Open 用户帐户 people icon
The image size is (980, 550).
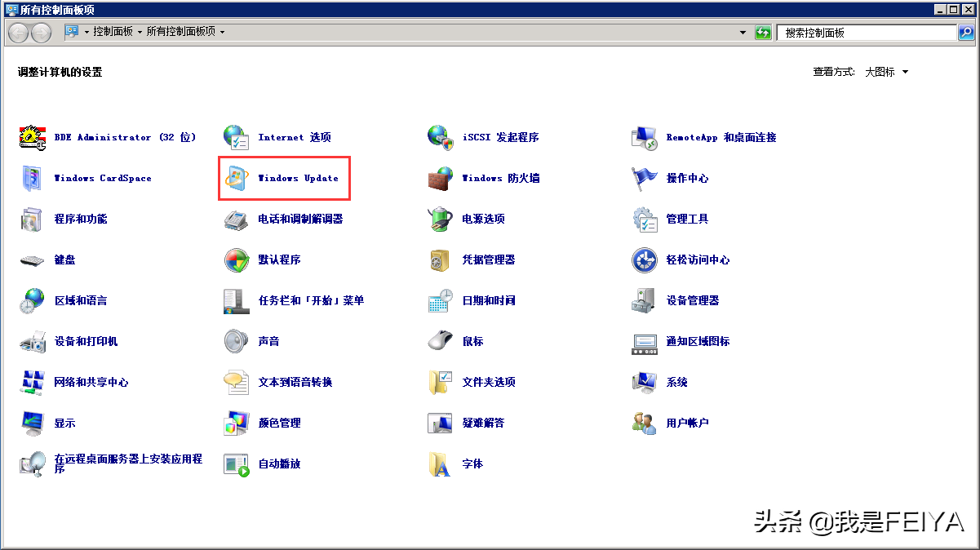coord(645,423)
